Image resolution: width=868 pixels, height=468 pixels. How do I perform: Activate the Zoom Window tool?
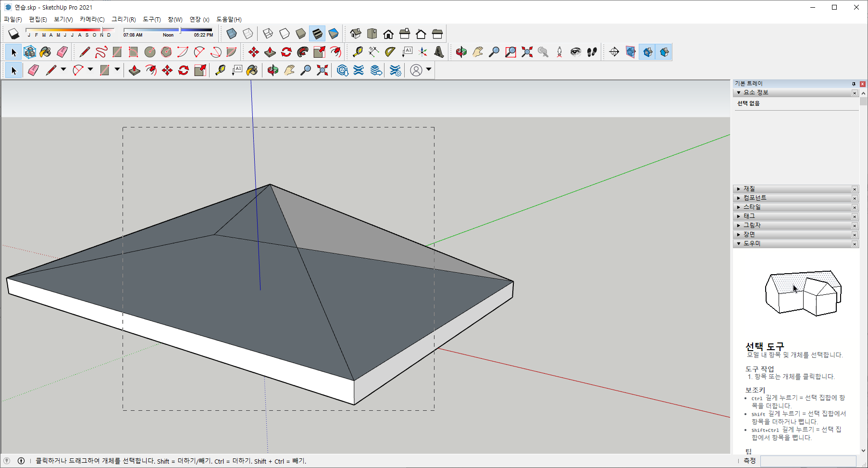(510, 52)
